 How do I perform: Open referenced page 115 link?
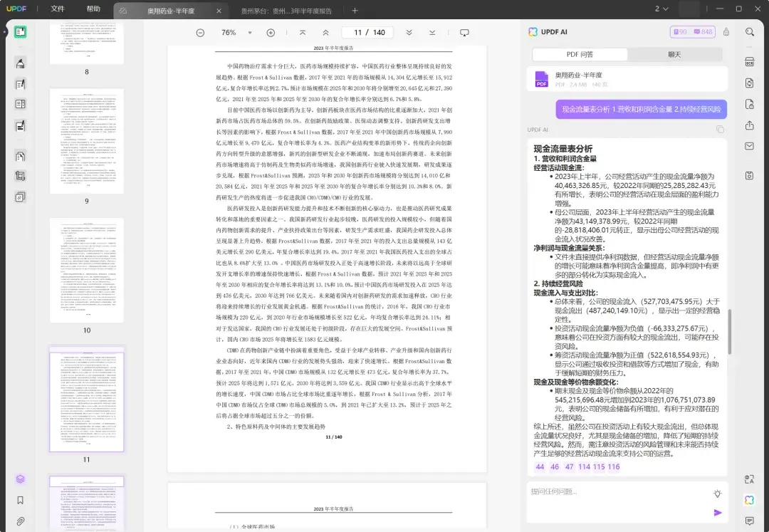[599, 466]
